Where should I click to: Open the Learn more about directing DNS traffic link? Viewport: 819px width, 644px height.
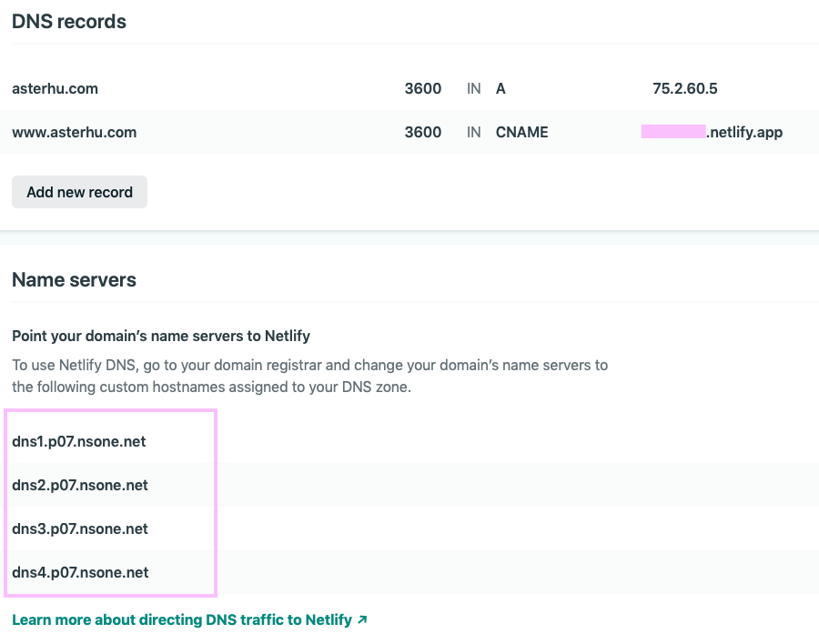(189, 620)
